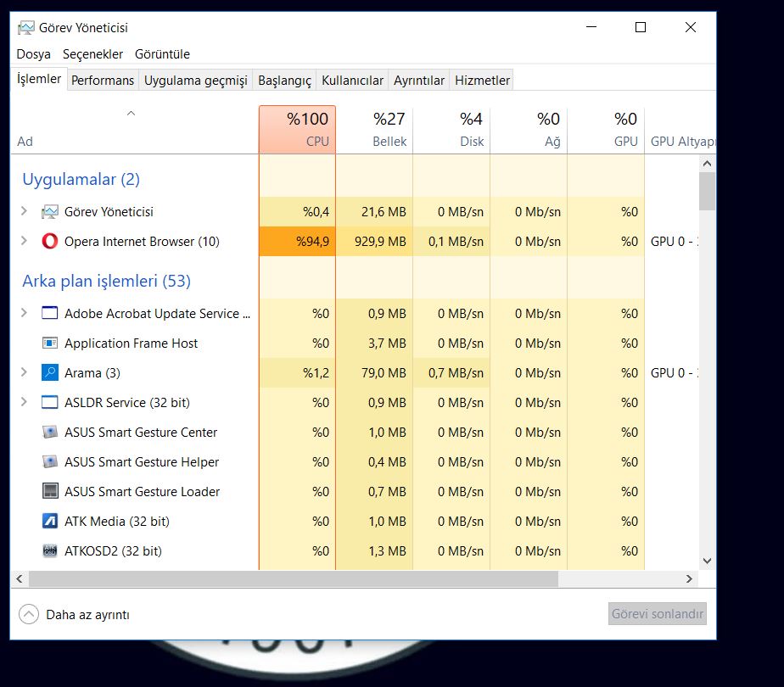Image resolution: width=784 pixels, height=687 pixels.
Task: Click the Görevi sonlandır button
Action: (x=658, y=613)
